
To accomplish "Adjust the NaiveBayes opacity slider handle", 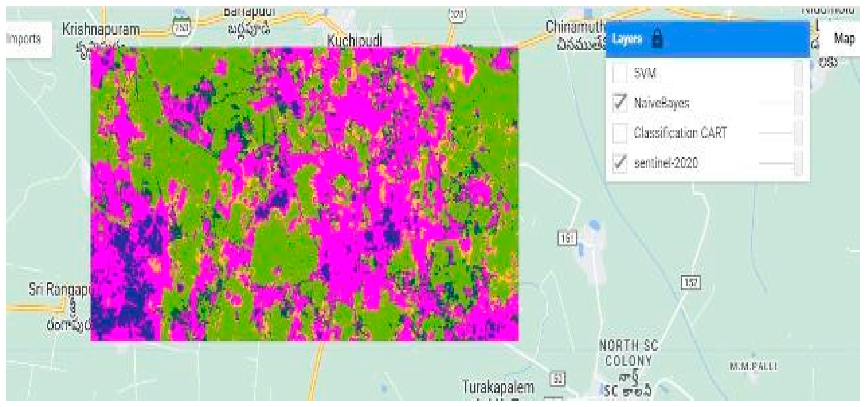I will coord(798,103).
